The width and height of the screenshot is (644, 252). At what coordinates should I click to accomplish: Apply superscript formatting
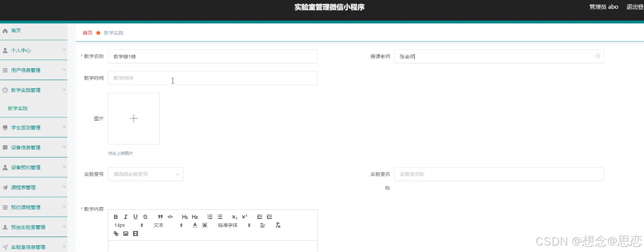pyautogui.click(x=244, y=217)
